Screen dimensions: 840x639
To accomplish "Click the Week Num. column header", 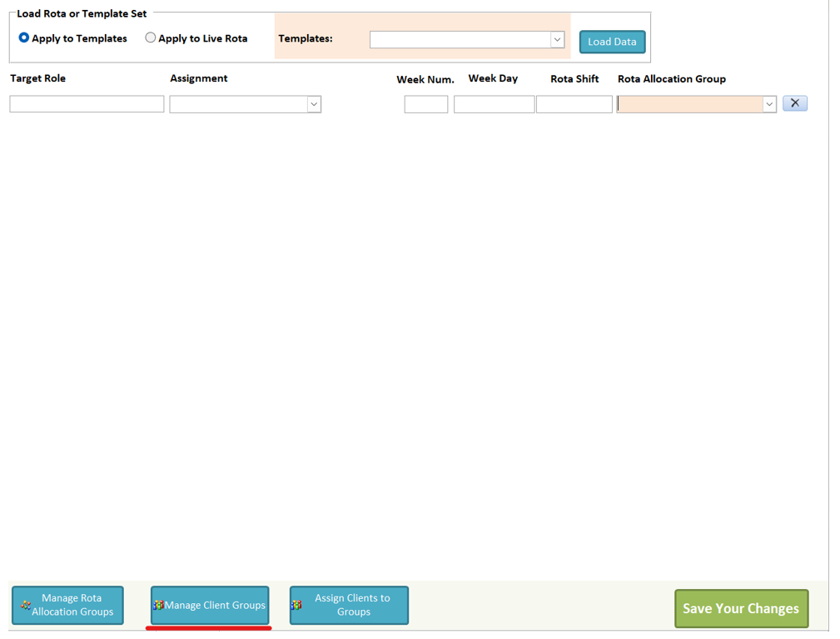I will [x=425, y=79].
